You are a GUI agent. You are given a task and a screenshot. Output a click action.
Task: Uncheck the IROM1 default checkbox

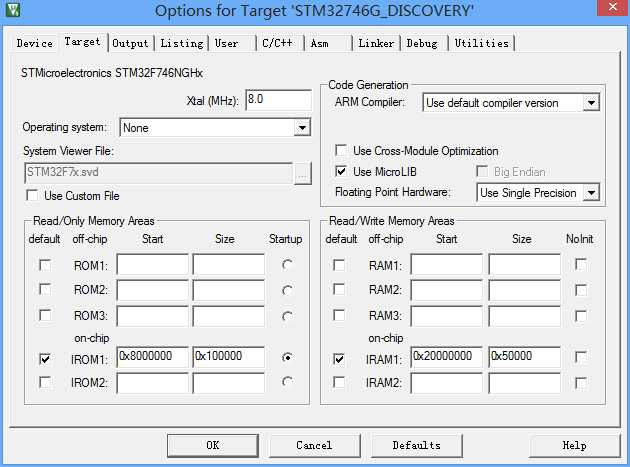pyautogui.click(x=45, y=358)
